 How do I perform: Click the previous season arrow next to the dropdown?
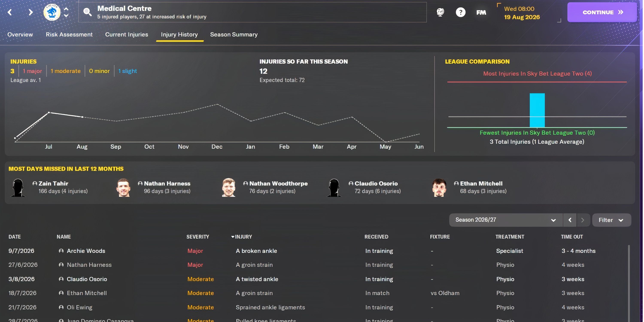click(x=570, y=220)
